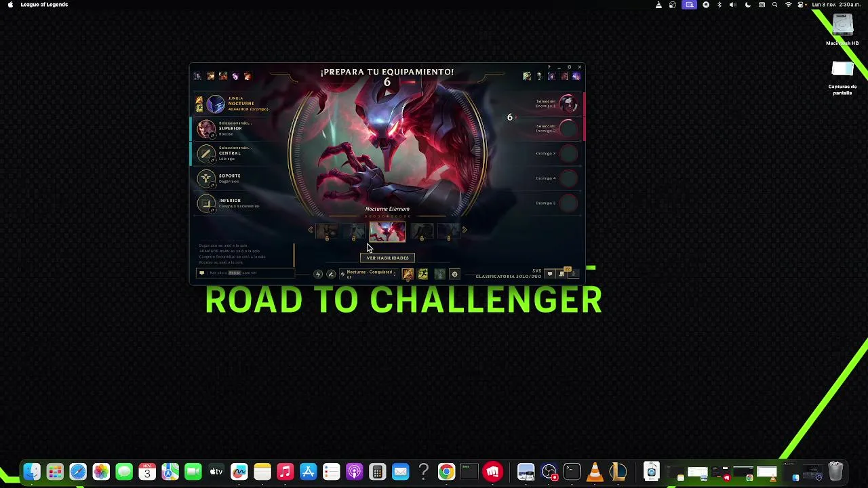Open the Wi-Fi status menu
The width and height of the screenshot is (868, 488).
point(788,5)
